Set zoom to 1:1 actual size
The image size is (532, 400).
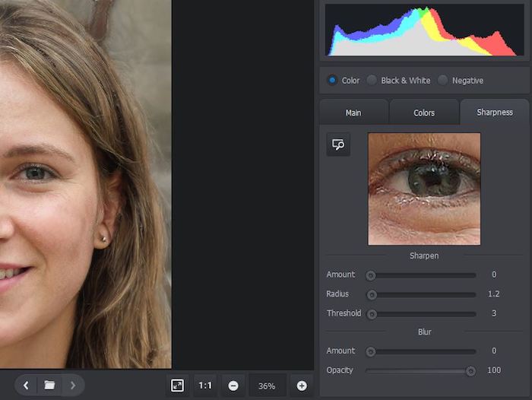(205, 386)
